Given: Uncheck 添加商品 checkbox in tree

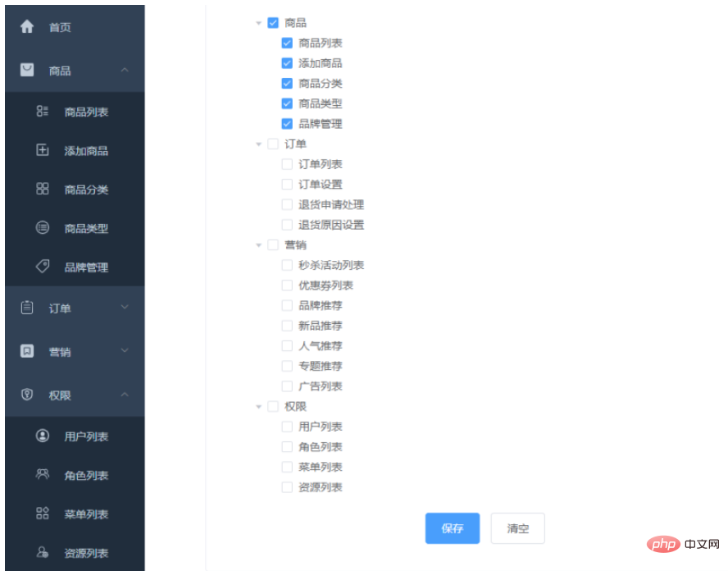Looking at the screenshot, I should click(287, 63).
